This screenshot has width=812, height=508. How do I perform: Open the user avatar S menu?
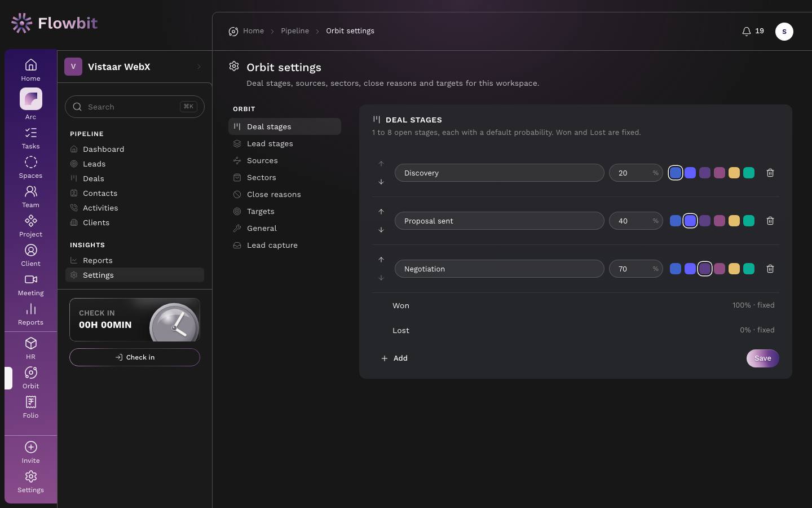point(784,32)
